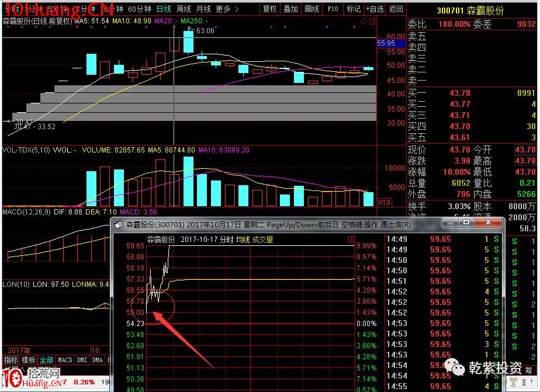Click the 标记 mark button
Image resolution: width=540 pixels, height=392 pixels.
tap(354, 9)
